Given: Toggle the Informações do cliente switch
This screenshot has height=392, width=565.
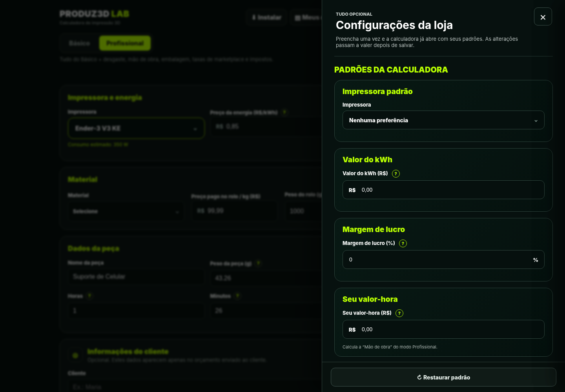Looking at the screenshot, I should click(x=75, y=356).
